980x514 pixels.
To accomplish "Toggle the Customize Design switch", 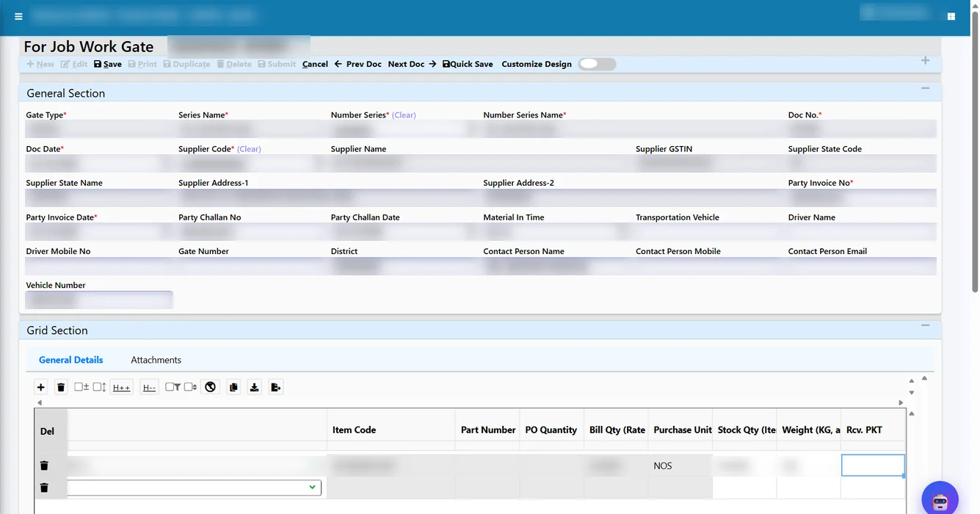I will (597, 64).
